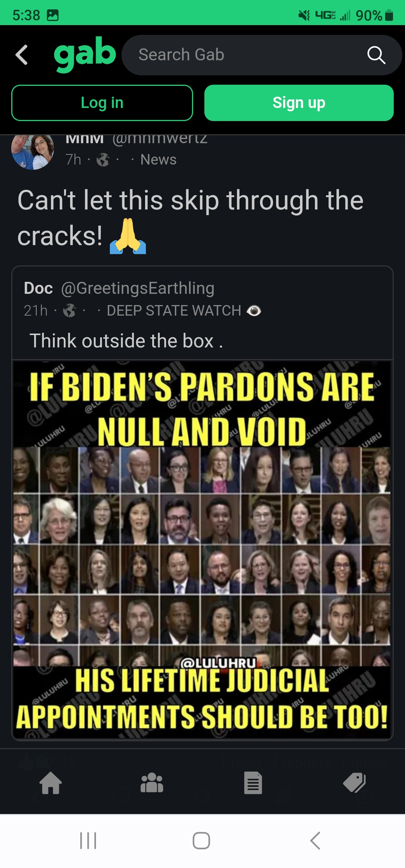The width and height of the screenshot is (405, 868).
Task: Tap the back arrow beside the Gab logo
Action: tap(22, 55)
